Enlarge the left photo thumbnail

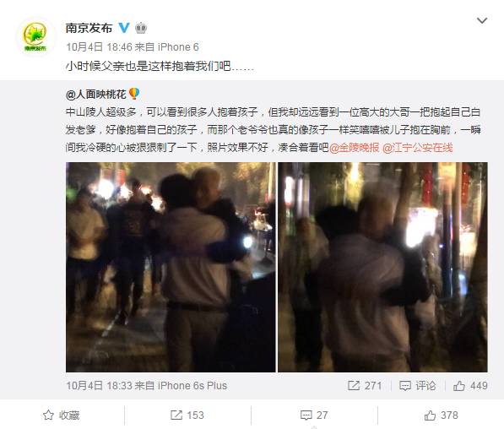(x=171, y=267)
